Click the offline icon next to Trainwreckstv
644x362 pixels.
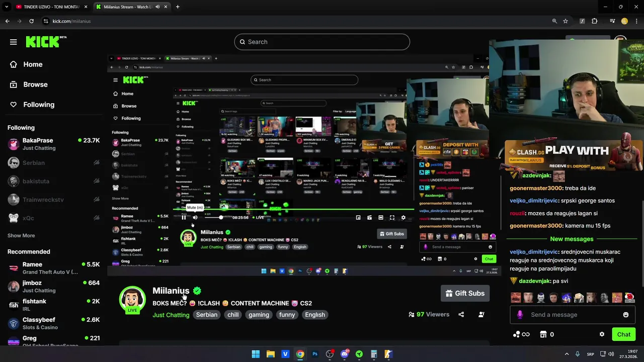97,200
